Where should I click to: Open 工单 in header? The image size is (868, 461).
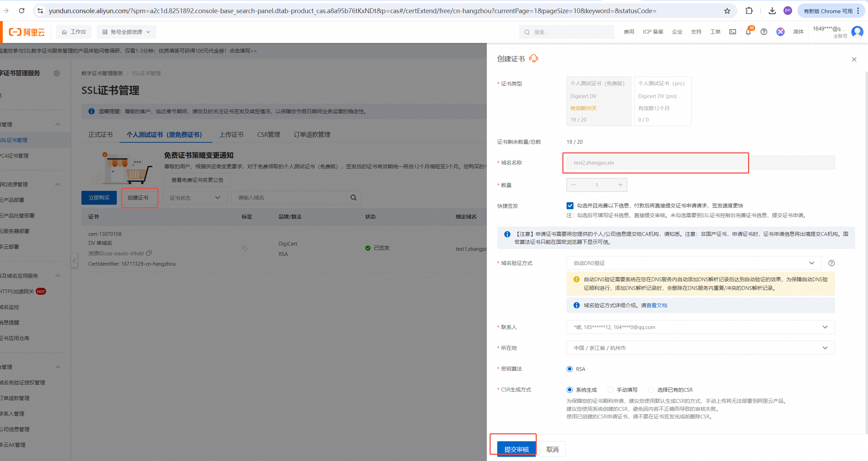pos(715,32)
